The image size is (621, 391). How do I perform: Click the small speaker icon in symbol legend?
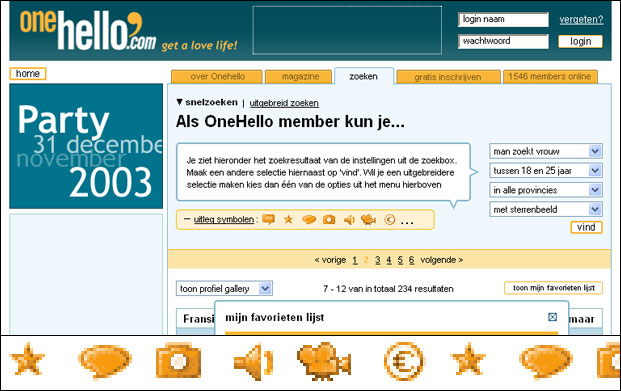pos(349,219)
